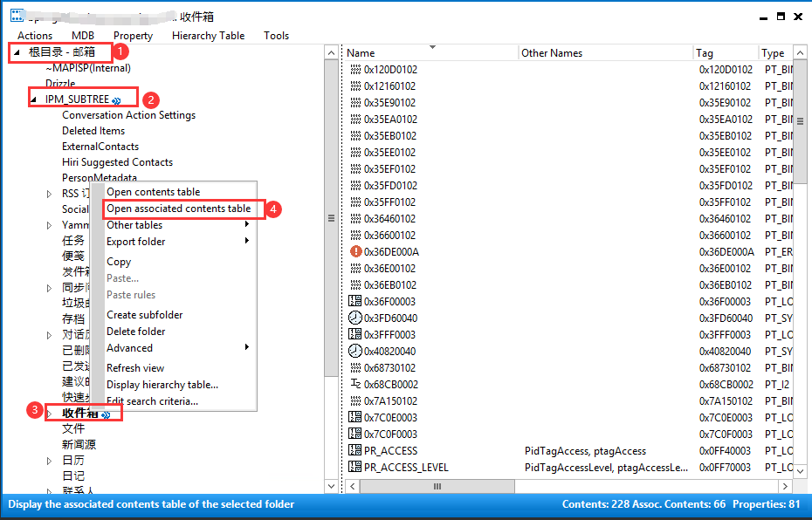812x520 pixels.
Task: Click the binary icon next to 0x12160102
Action: (x=355, y=86)
